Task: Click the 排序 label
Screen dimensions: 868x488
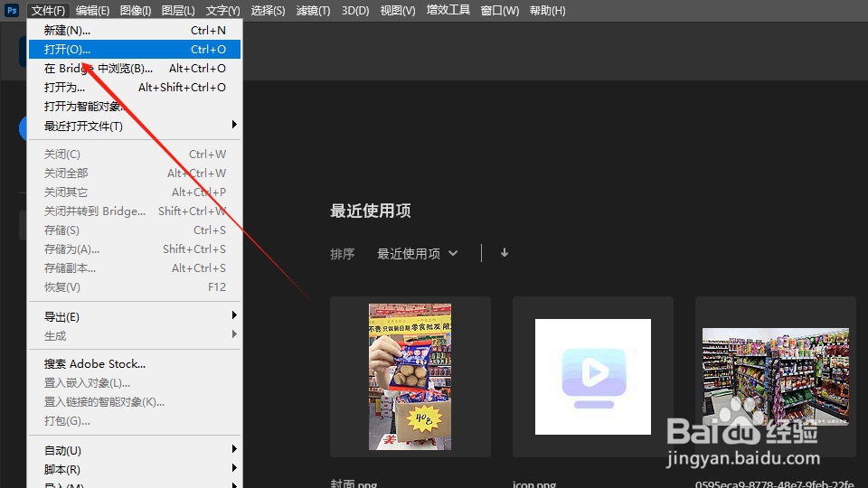Action: (x=342, y=254)
